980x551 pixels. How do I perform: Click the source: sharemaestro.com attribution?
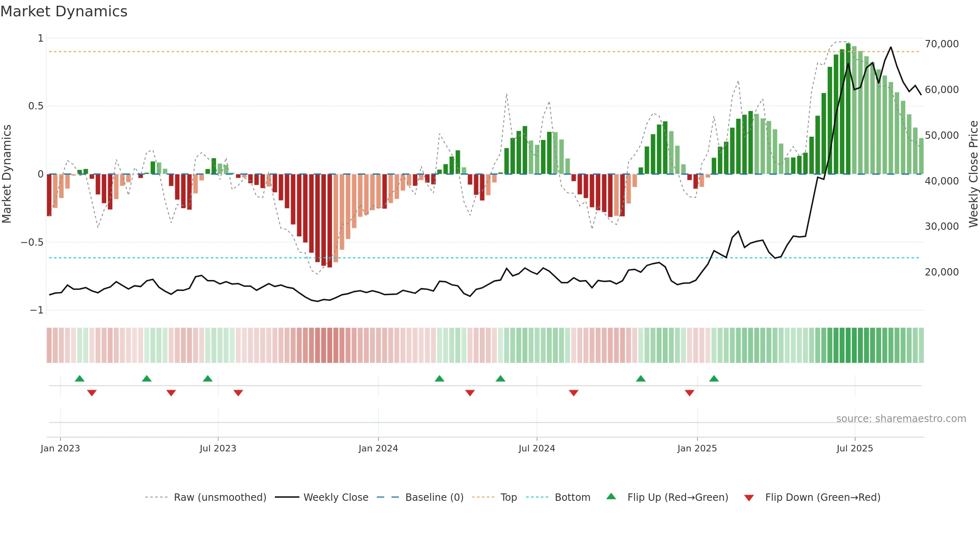901,418
